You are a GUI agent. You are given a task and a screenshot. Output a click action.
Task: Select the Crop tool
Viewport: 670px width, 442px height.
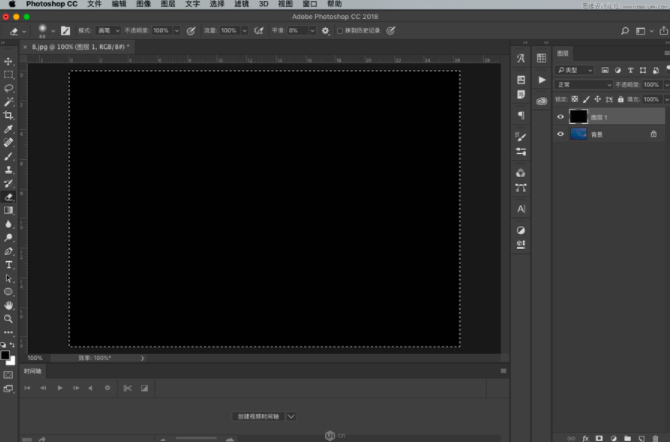9,115
